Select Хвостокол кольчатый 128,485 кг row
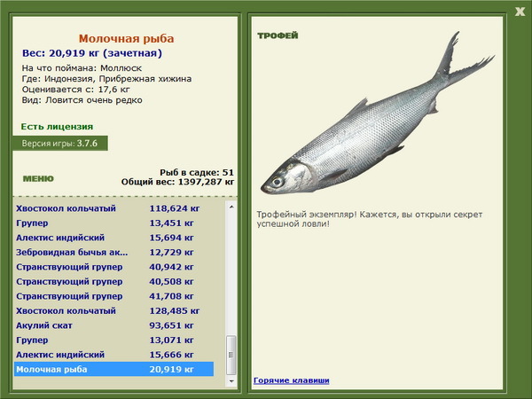 113,311
